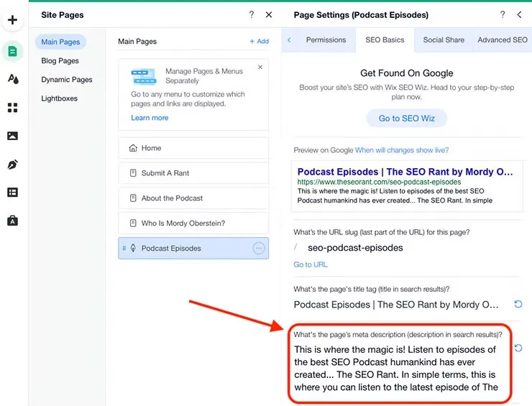Open the Media image icon
The image size is (532, 406).
[12, 136]
